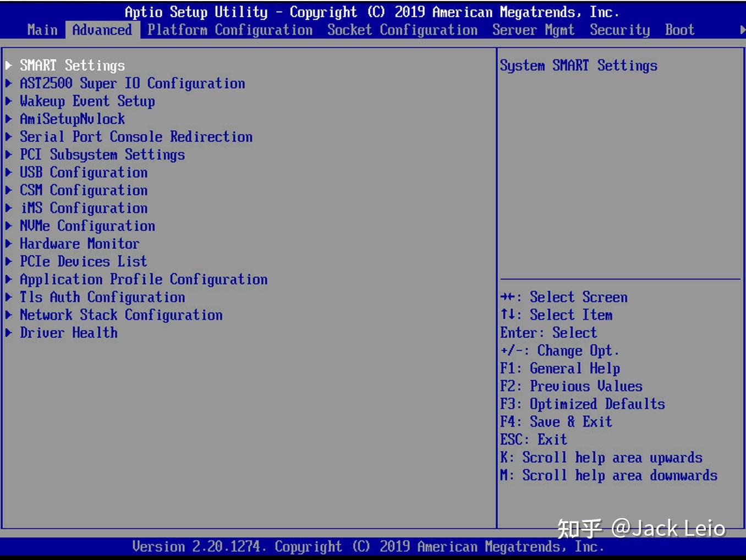Click the 'F3: Optimized Defaults' hint
This screenshot has height=560, width=746.
click(583, 404)
